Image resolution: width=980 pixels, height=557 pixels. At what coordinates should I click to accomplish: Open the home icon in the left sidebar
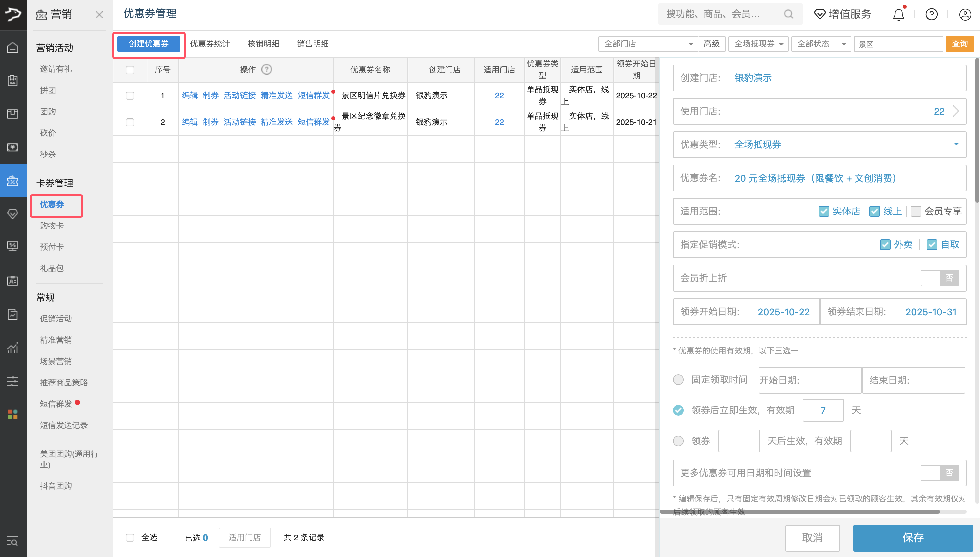pyautogui.click(x=13, y=47)
